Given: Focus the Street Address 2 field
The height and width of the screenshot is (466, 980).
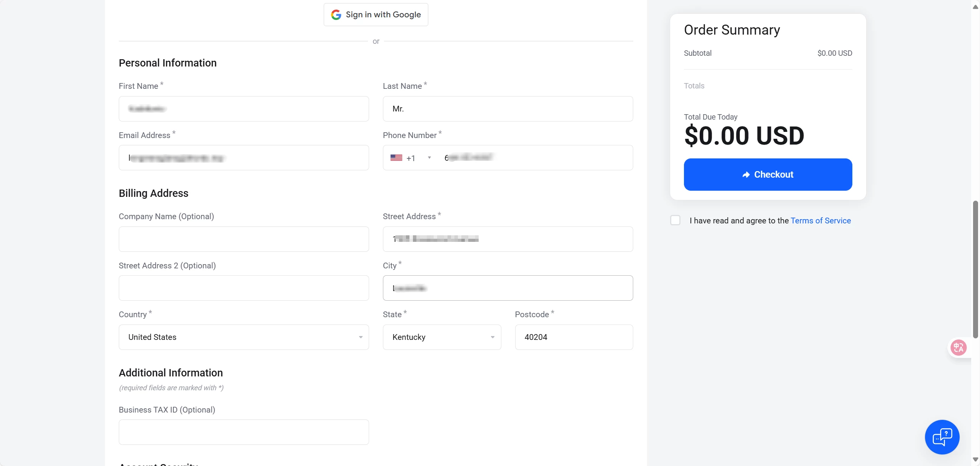Looking at the screenshot, I should (244, 288).
